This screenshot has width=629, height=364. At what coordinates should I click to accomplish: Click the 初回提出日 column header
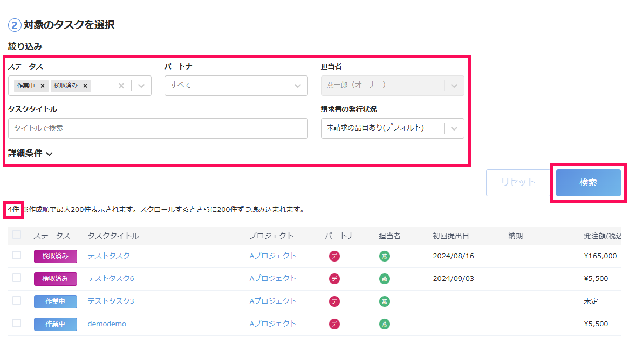click(x=451, y=236)
